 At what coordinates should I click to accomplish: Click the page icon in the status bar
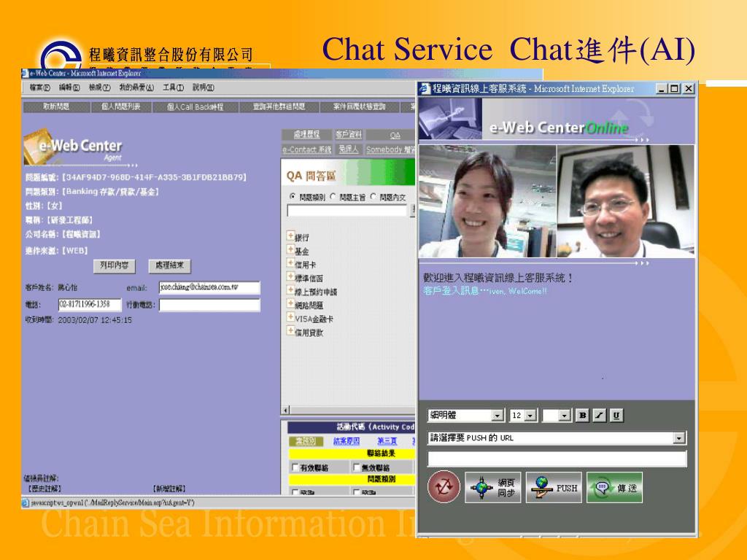click(x=26, y=503)
